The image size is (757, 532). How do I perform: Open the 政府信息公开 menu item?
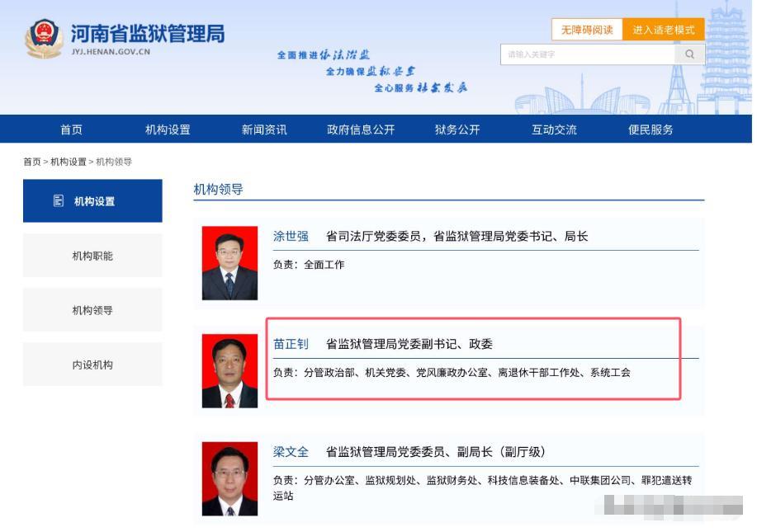(x=361, y=129)
